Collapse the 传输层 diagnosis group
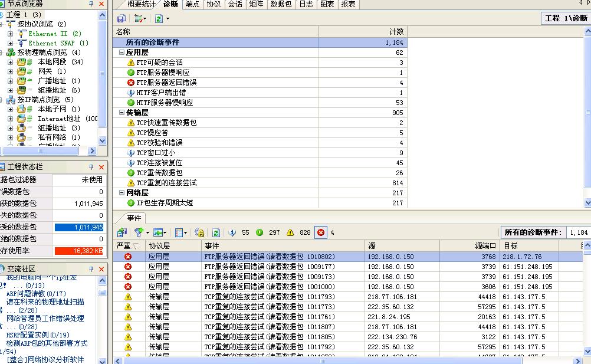 (x=122, y=112)
